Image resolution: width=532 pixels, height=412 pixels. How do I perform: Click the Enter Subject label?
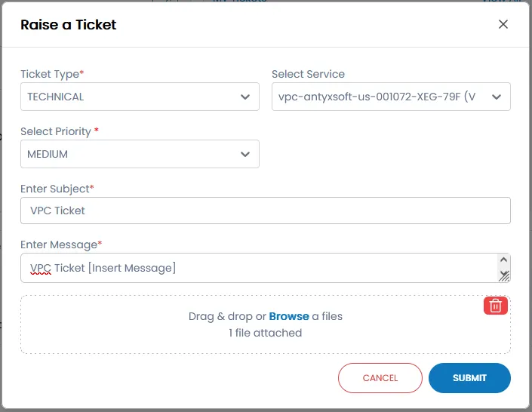tap(57, 189)
